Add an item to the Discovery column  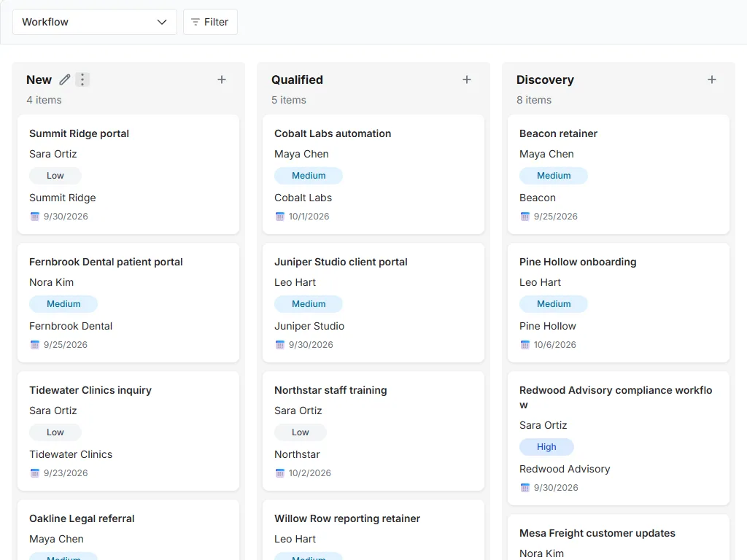[x=712, y=79]
